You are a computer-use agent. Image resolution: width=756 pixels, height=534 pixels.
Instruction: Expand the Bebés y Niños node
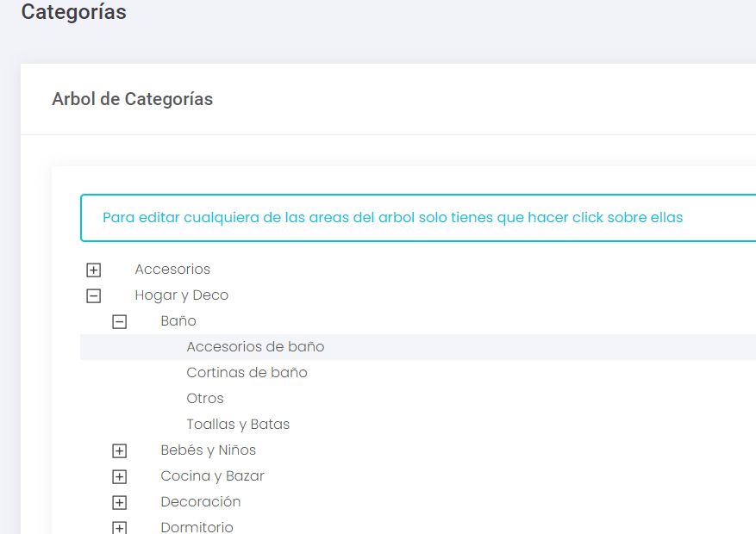pos(120,450)
